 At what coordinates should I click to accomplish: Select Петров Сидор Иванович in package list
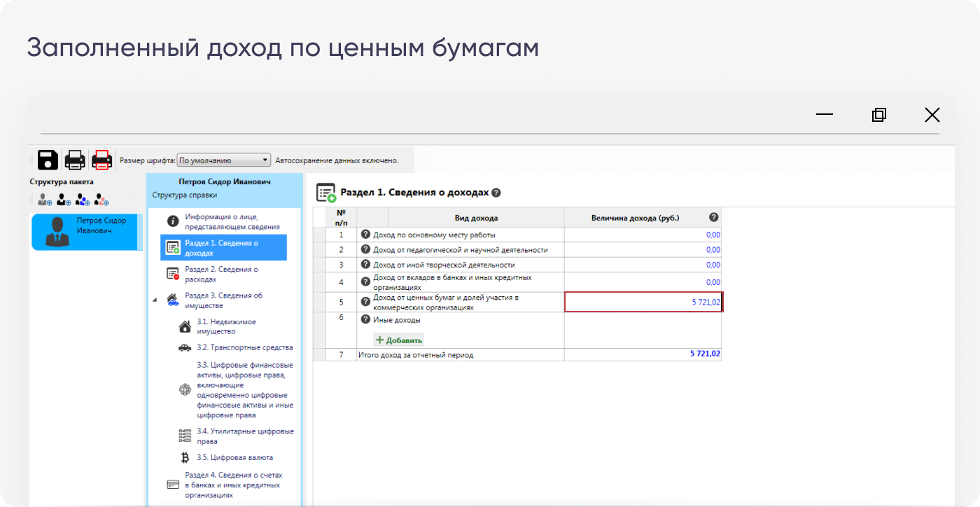[87, 232]
